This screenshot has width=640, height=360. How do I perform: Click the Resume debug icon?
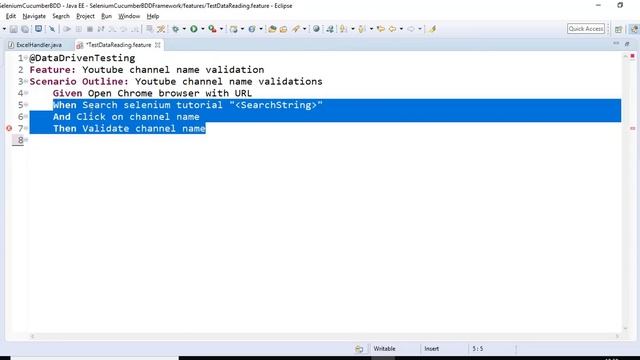coord(67,29)
